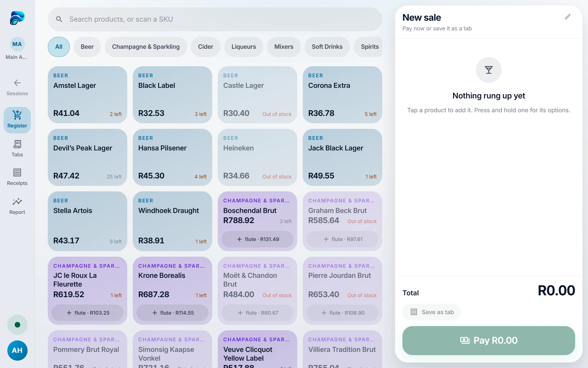Click the R0.00 total amount
Screen dimensions: 588x368
556,290
